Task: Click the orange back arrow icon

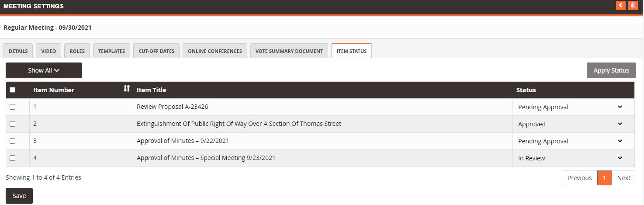Action: 620,5
